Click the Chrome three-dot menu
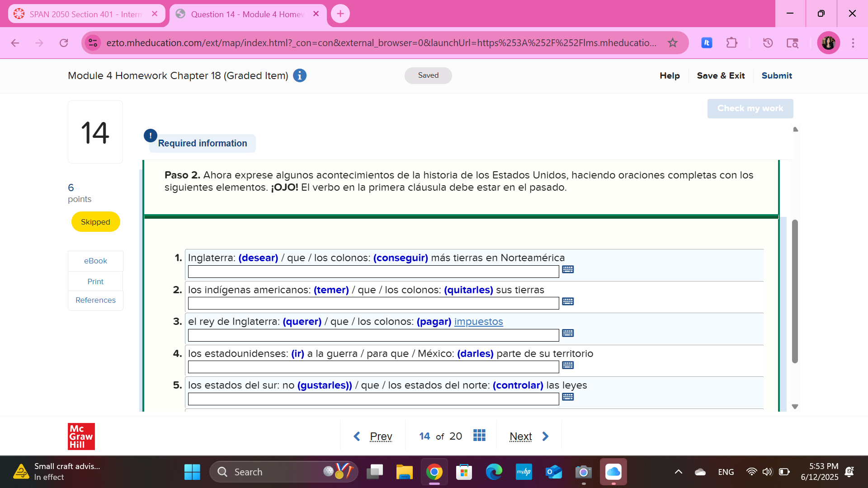Image resolution: width=868 pixels, height=488 pixels. [x=853, y=43]
